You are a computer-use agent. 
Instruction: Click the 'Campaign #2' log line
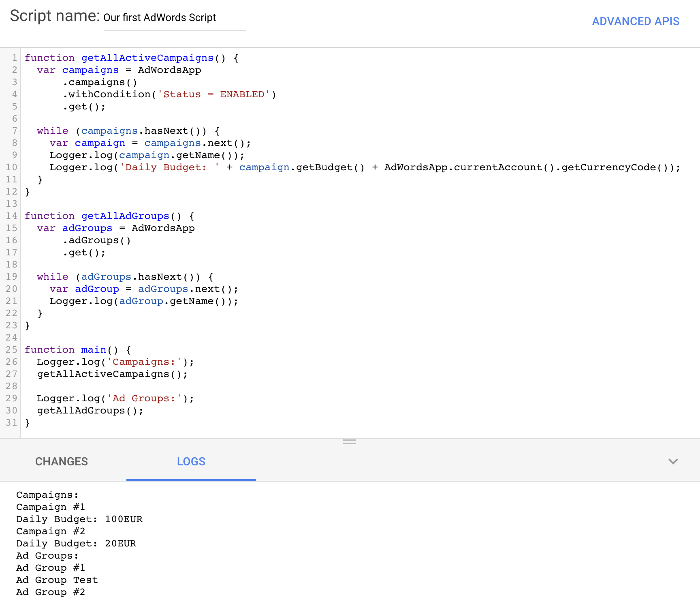point(51,531)
